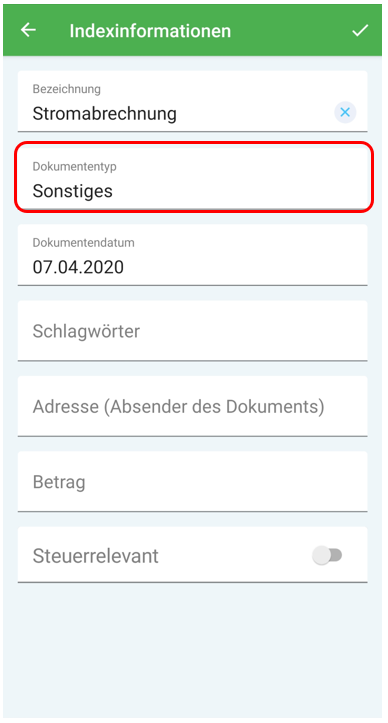
Task: Go back using the header arrow
Action: coord(28,30)
